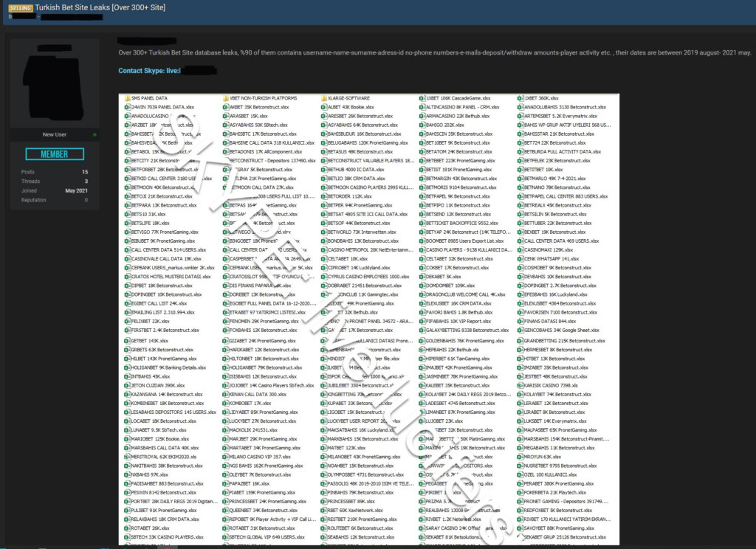Select the BETMARLO 49K 7-4-2021.xlsx file name
The height and width of the screenshot is (549, 756).
coord(554,179)
